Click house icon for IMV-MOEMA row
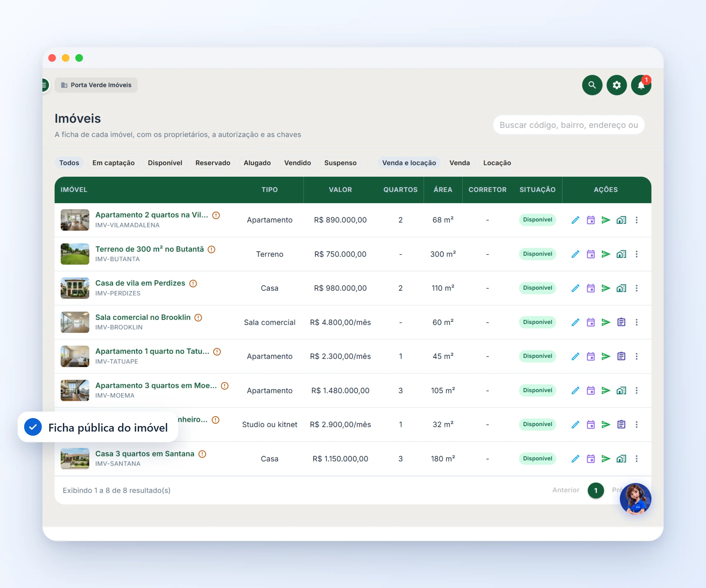706x588 pixels. (x=621, y=390)
